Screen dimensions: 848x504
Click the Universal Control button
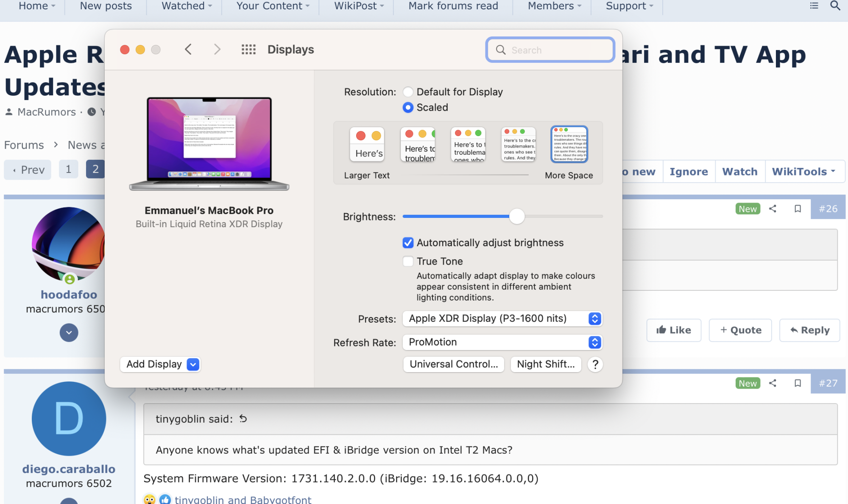(x=453, y=364)
